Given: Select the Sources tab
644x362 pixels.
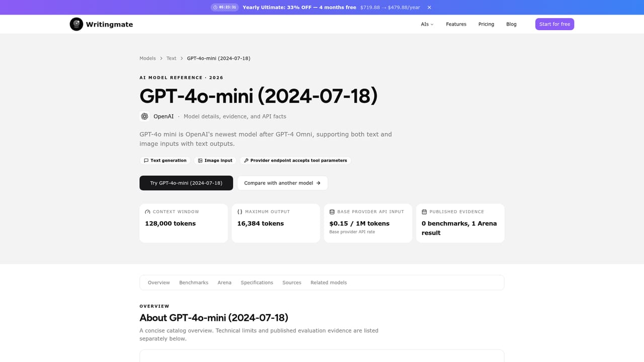Looking at the screenshot, I should [x=292, y=283].
